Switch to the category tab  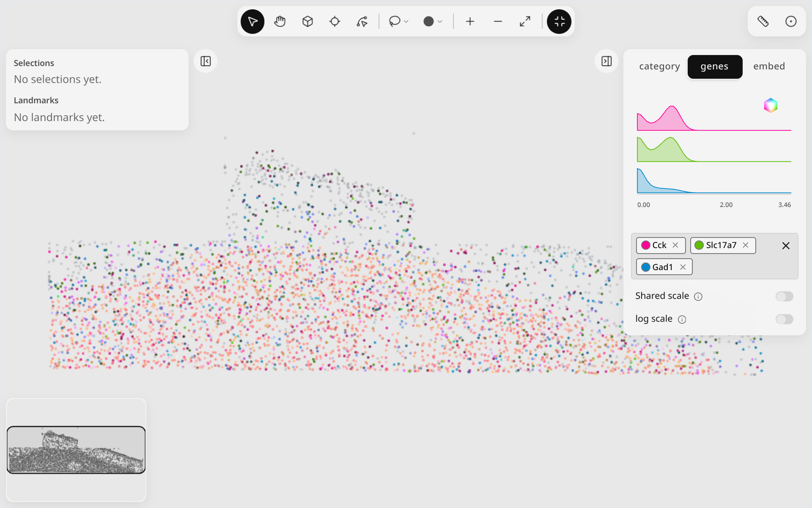pyautogui.click(x=659, y=66)
